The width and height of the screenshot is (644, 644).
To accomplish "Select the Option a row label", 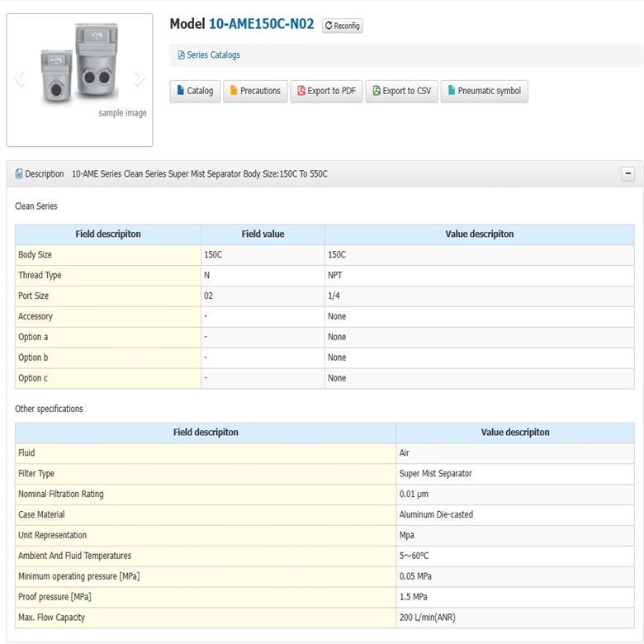I will [33, 337].
